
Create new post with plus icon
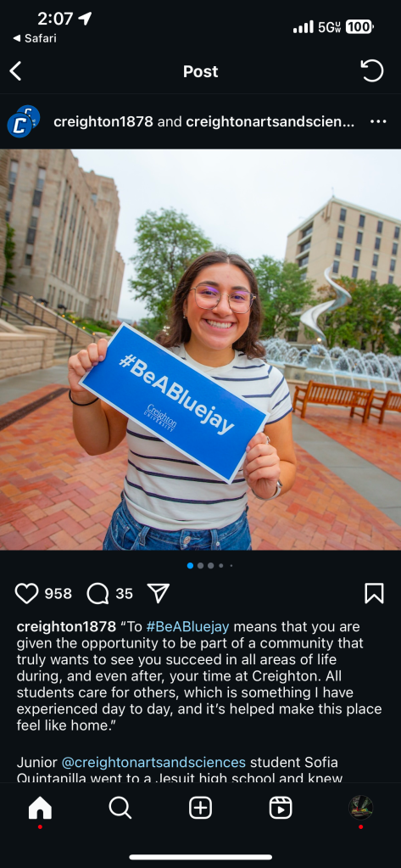click(x=200, y=809)
